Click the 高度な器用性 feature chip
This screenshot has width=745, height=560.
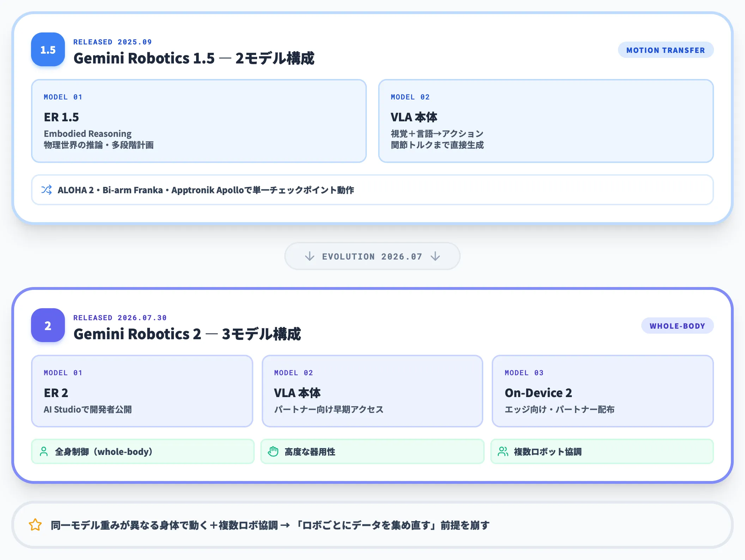(x=372, y=451)
